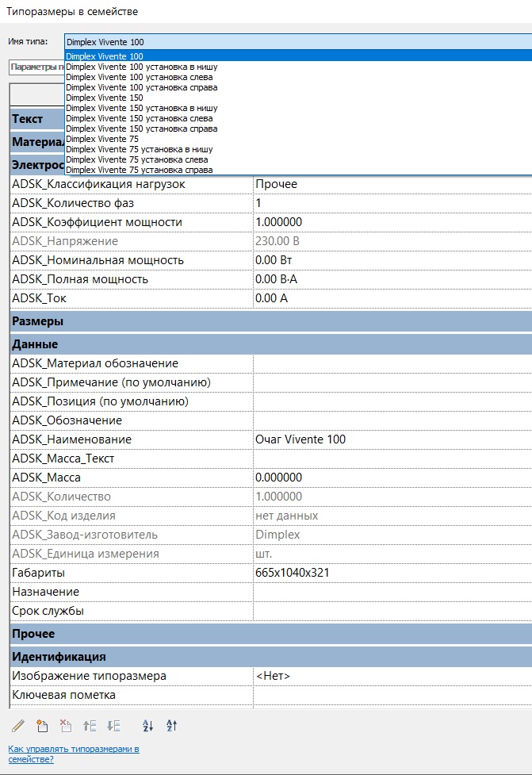Image resolution: width=532 pixels, height=775 pixels.
Task: Select the 'ADSK_Завод-изготовитель' parameter name
Action: click(85, 535)
